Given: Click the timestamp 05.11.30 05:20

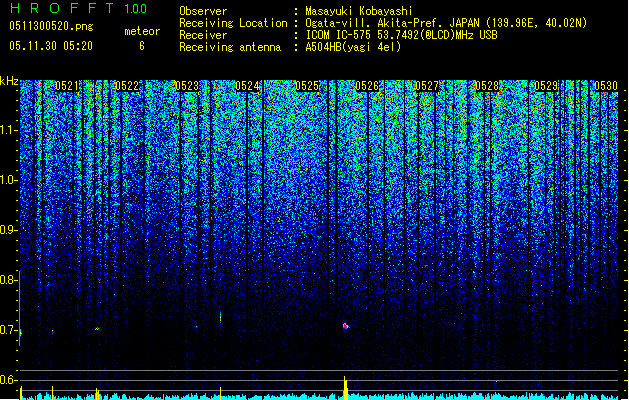Looking at the screenshot, I should [x=51, y=46].
